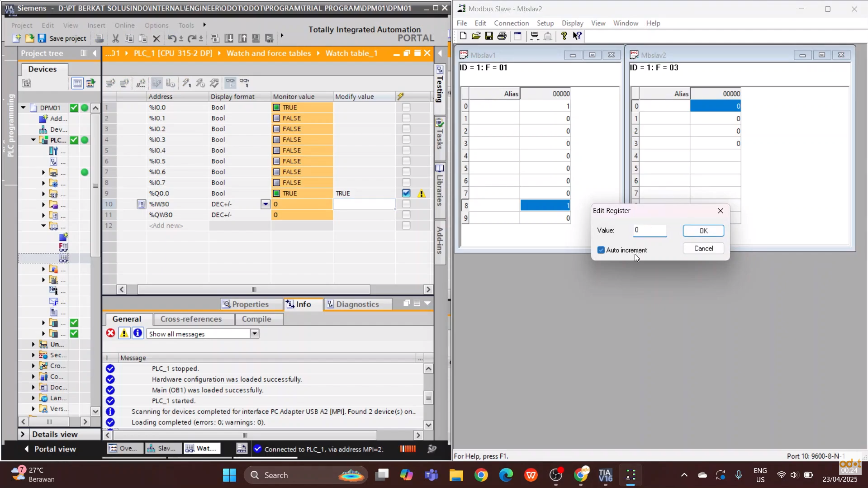Click Context help pointer icon in Modbus Slave

pos(577,36)
